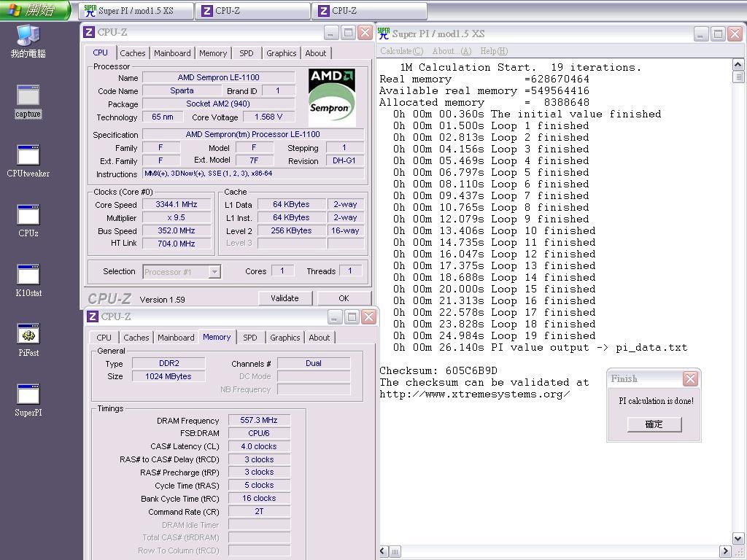Click Super PI horizontal scrollbar left arrow

(x=384, y=551)
